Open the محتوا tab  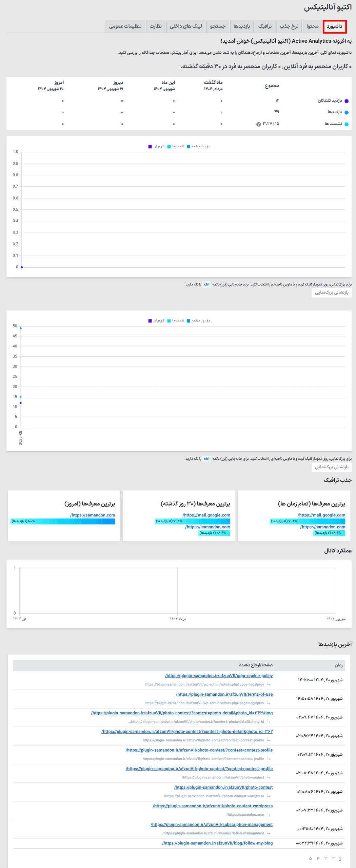coord(312,26)
